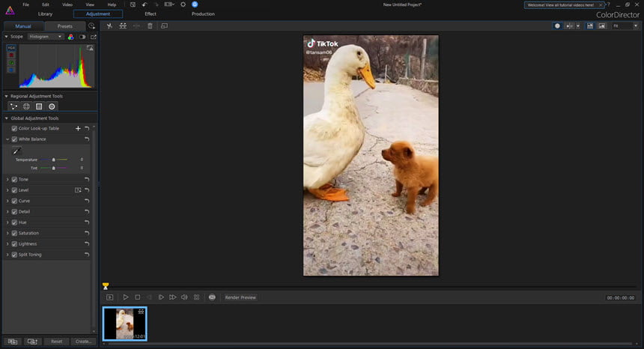Screen dimensions: 644x349
Task: Click the Reset button at bottom
Action: pyautogui.click(x=57, y=342)
